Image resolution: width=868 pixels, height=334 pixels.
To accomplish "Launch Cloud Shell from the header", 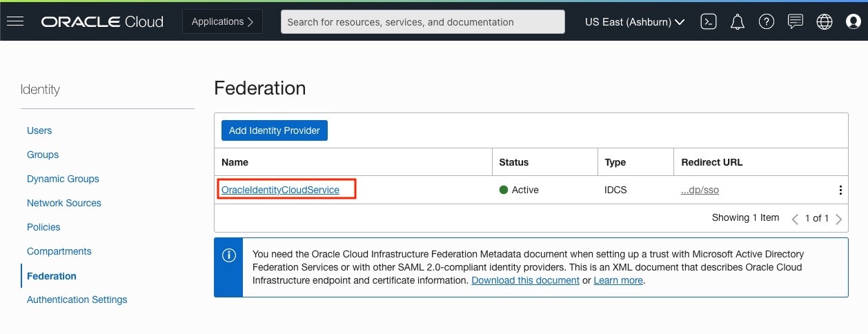I will pos(709,21).
